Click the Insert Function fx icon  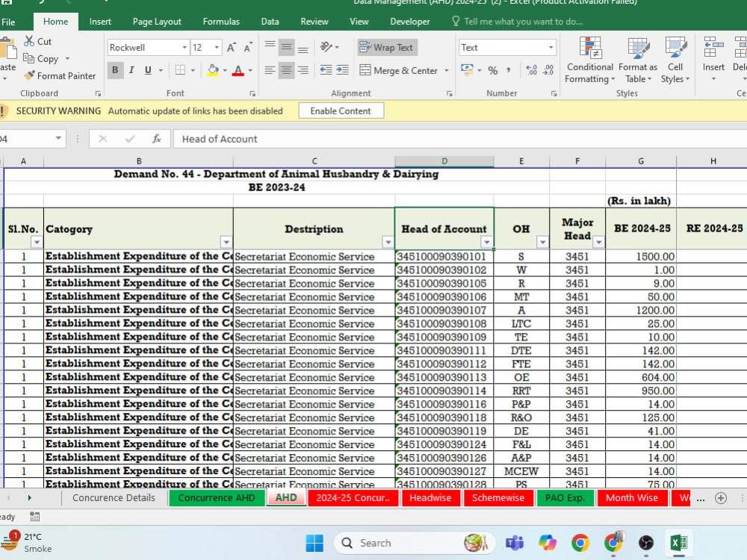click(156, 139)
